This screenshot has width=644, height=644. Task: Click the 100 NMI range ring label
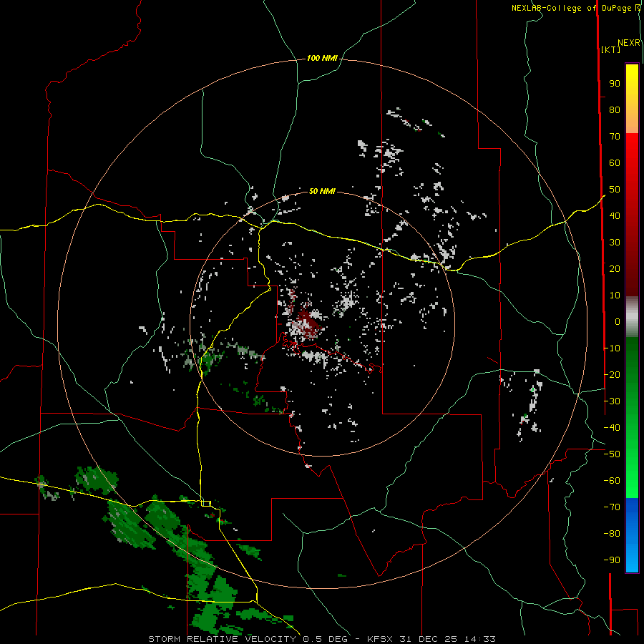pyautogui.click(x=322, y=59)
